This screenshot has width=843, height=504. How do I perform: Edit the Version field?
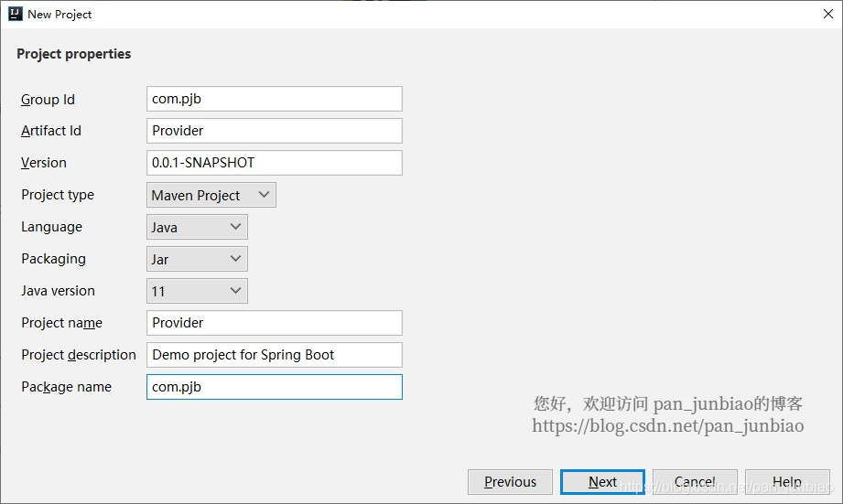coord(275,163)
